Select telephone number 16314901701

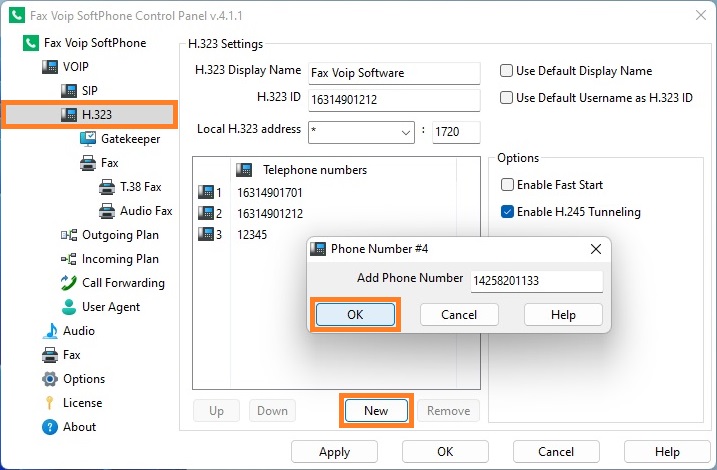[270, 192]
